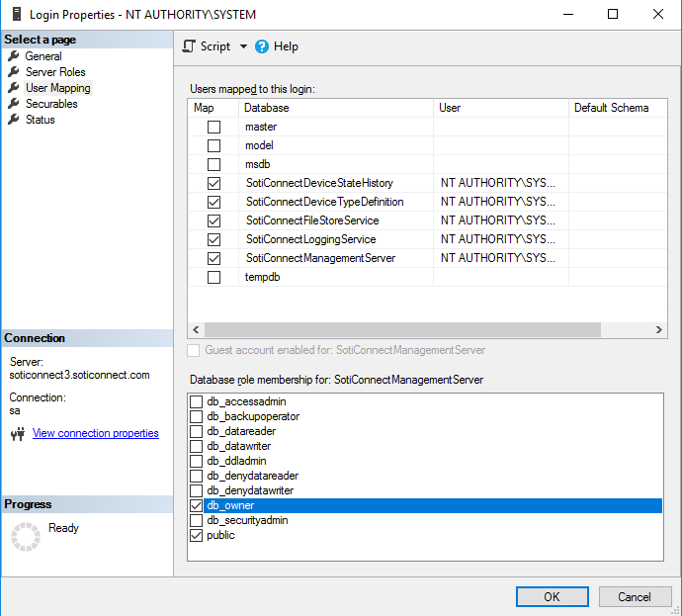
Task: Click the Help toolbar label
Action: [286, 46]
